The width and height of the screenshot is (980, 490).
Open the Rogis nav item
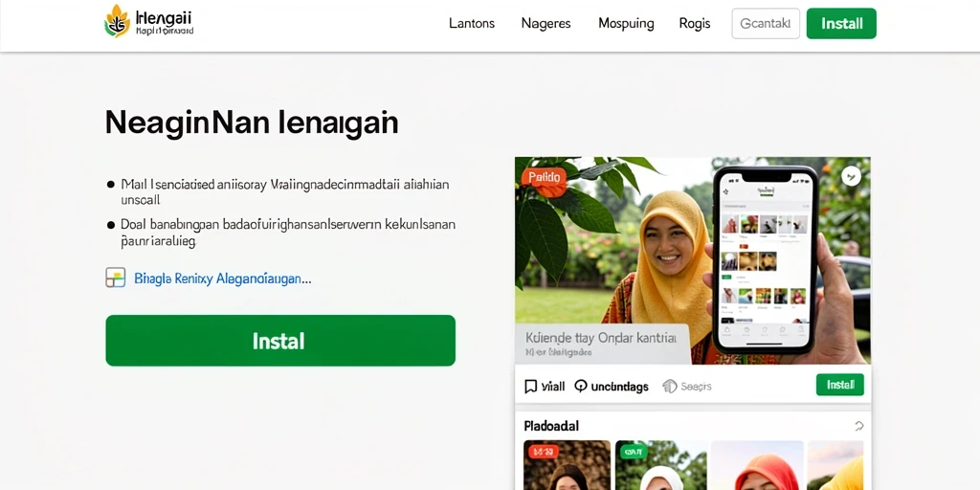pos(695,24)
